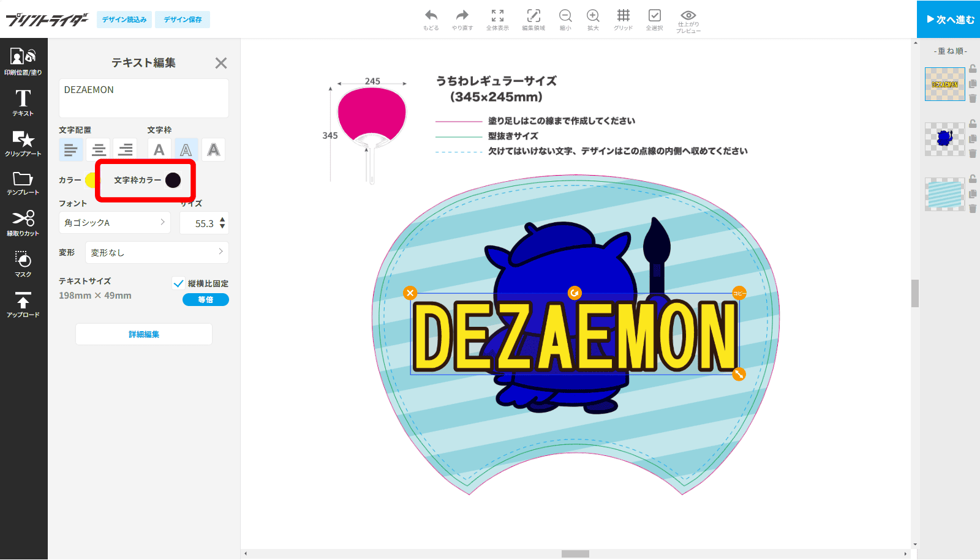The width and height of the screenshot is (980, 560).
Task: Open 詳細編集 detailed editing
Action: pos(144,334)
